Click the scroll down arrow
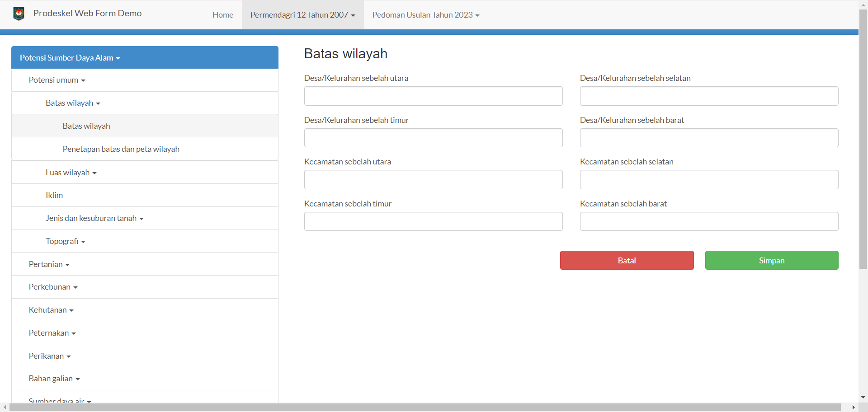Image resolution: width=868 pixels, height=412 pixels. [863, 398]
